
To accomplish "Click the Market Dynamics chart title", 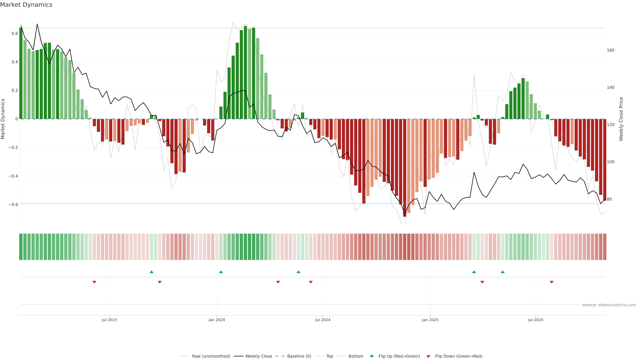I will [26, 5].
